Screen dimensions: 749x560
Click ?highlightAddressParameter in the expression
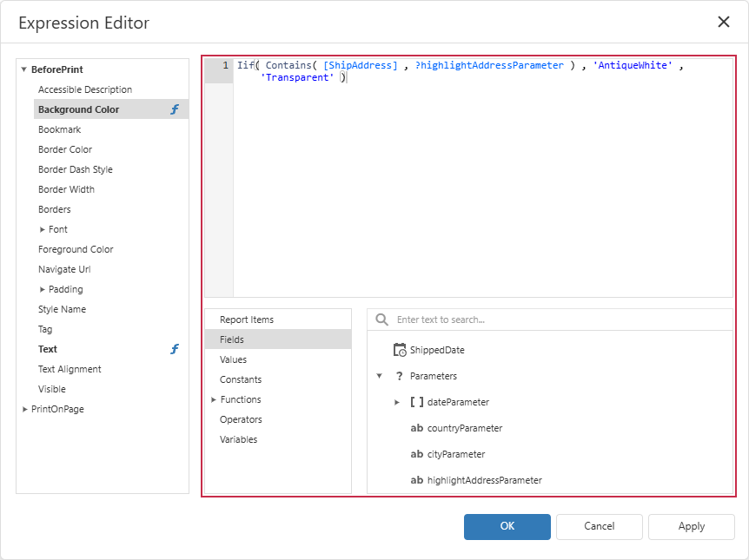[489, 65]
